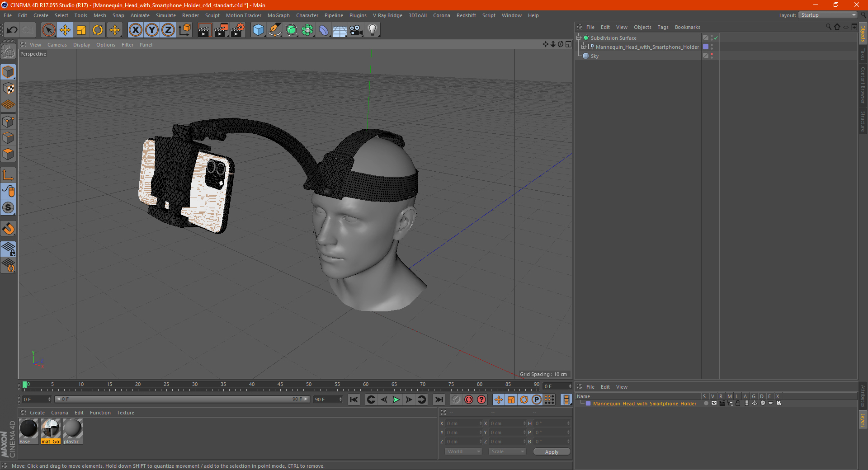868x470 pixels.
Task: Expand Mannequin_Head_with_Smartphone_Holder object
Action: pos(583,47)
